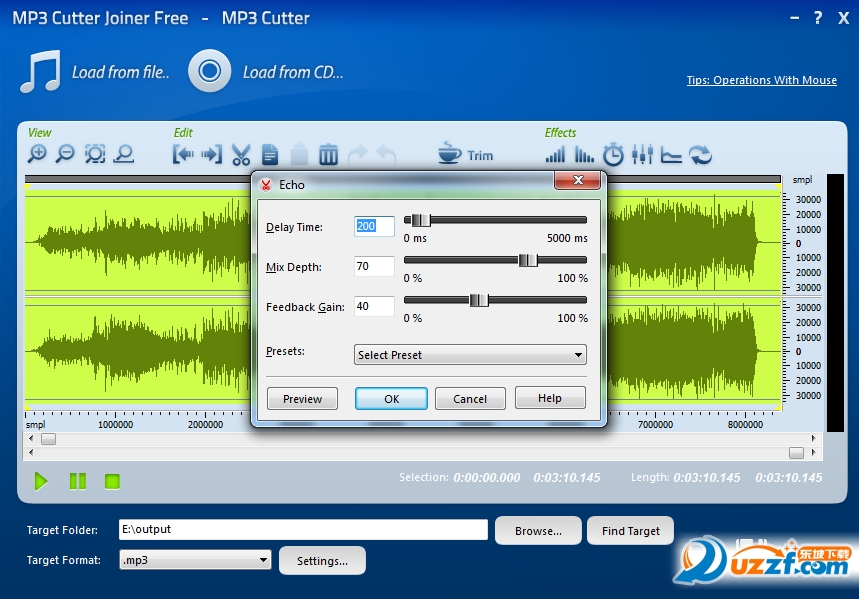Click the Load from CD disc icon

click(x=209, y=71)
